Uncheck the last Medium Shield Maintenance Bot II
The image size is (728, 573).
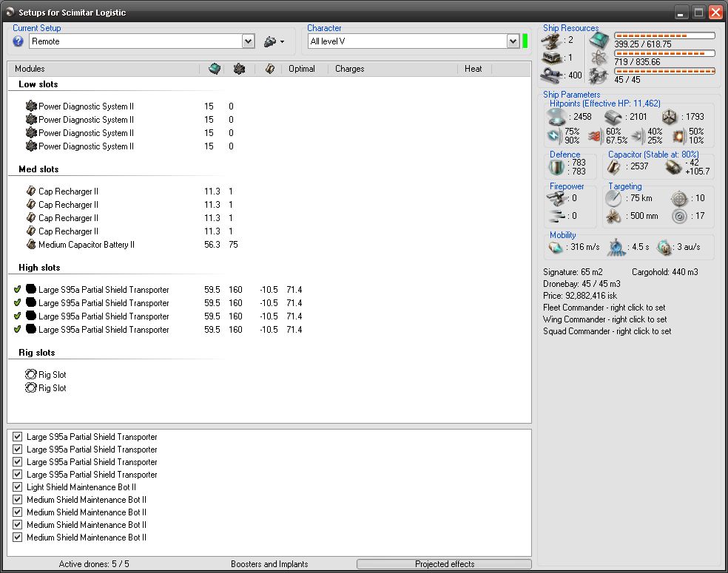coord(17,538)
